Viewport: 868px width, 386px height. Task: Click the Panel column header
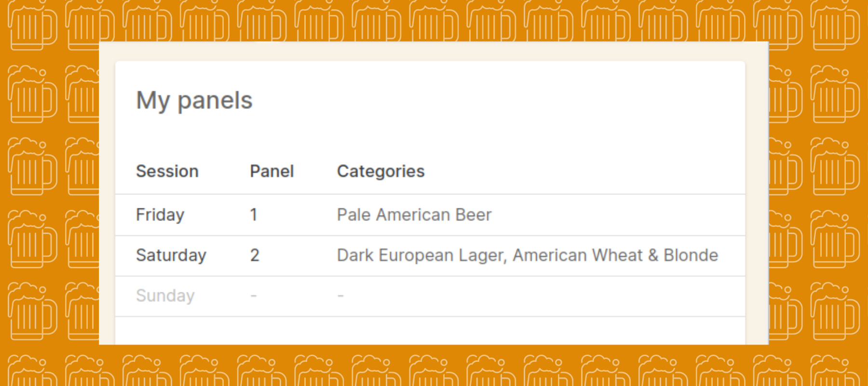coord(271,171)
